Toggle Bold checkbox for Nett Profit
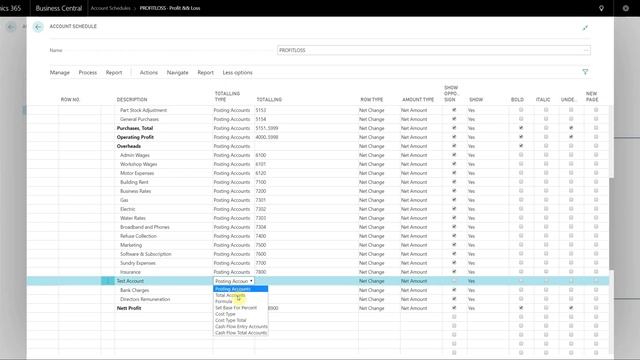The width and height of the screenshot is (640, 360). click(521, 308)
